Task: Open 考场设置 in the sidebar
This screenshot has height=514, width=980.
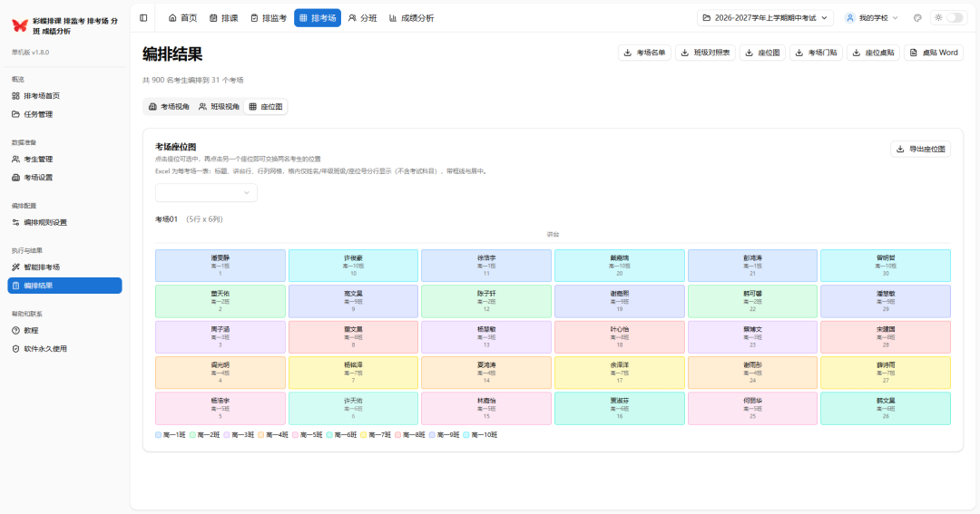Action: pos(65,178)
